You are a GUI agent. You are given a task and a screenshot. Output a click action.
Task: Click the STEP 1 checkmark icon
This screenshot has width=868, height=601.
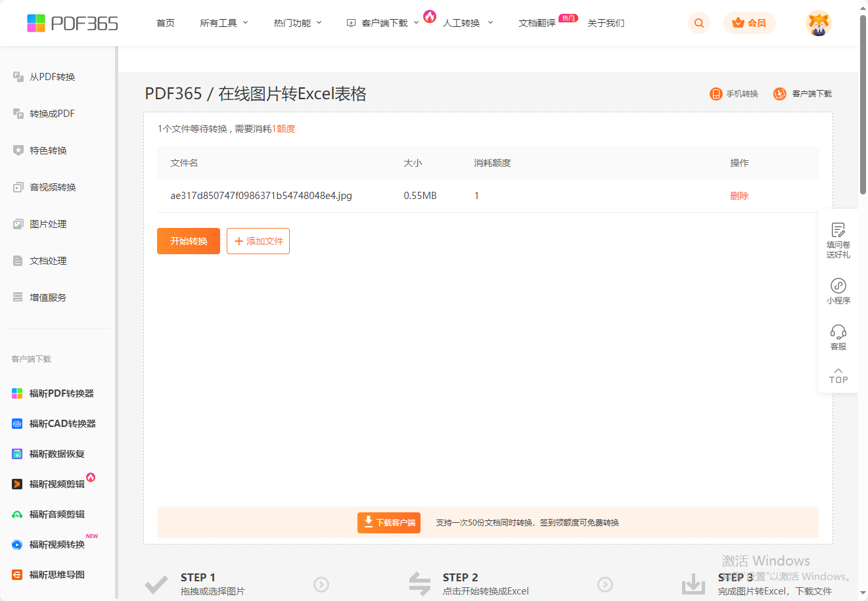coord(156,584)
